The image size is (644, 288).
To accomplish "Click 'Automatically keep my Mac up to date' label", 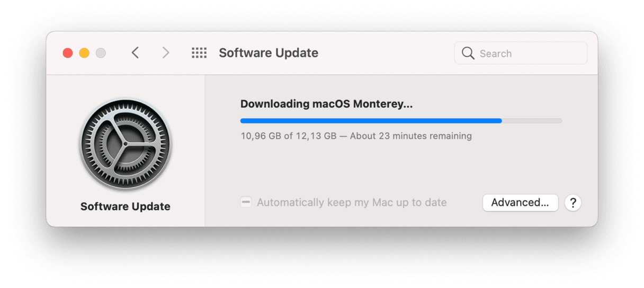I will coord(352,203).
